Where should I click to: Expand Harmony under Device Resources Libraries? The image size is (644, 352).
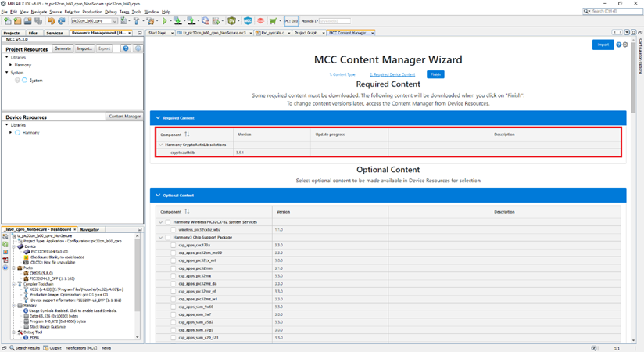coord(11,132)
